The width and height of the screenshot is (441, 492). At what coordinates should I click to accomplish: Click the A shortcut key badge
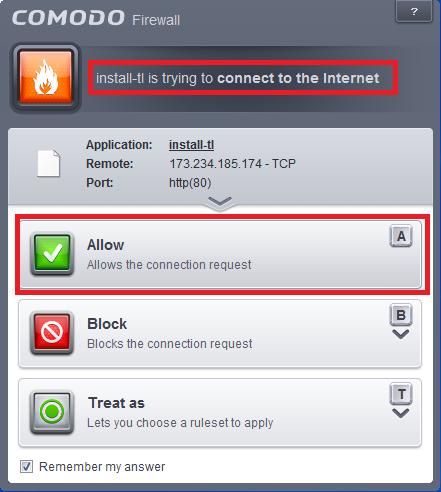pos(401,236)
